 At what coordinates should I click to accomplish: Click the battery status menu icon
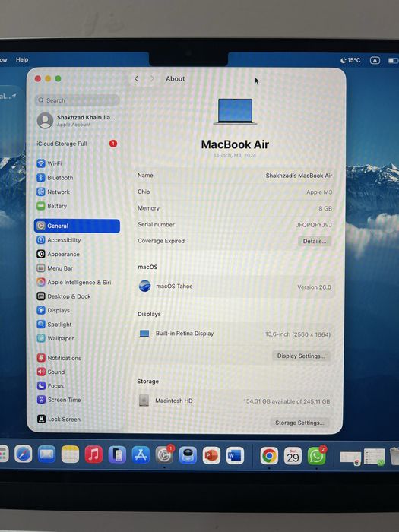click(x=393, y=61)
